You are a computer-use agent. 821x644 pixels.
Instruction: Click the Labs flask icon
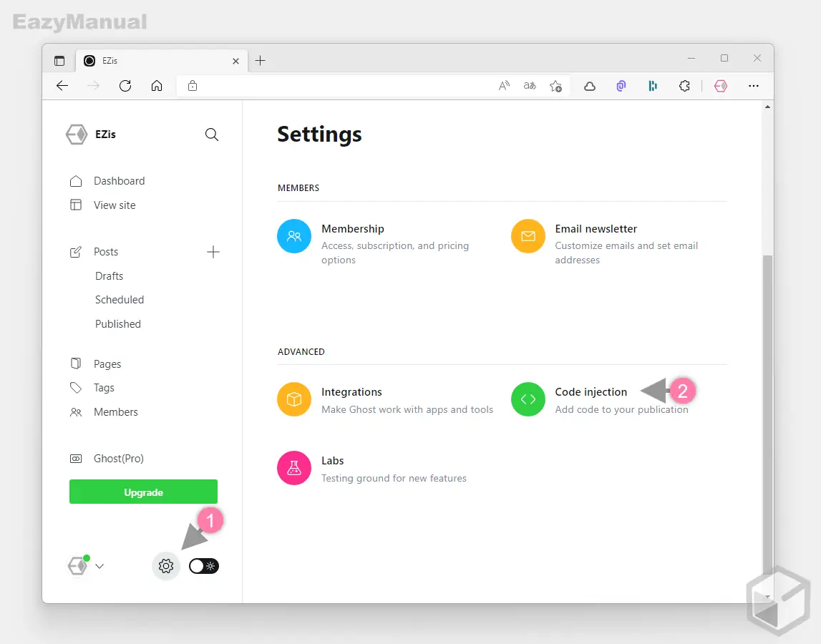pos(294,468)
